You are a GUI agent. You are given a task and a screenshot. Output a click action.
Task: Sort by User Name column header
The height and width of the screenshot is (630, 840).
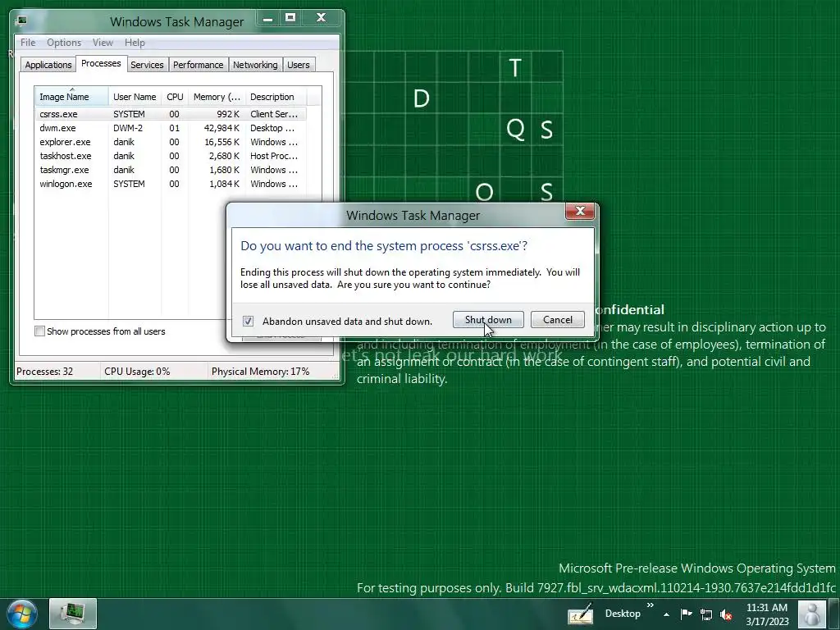135,97
